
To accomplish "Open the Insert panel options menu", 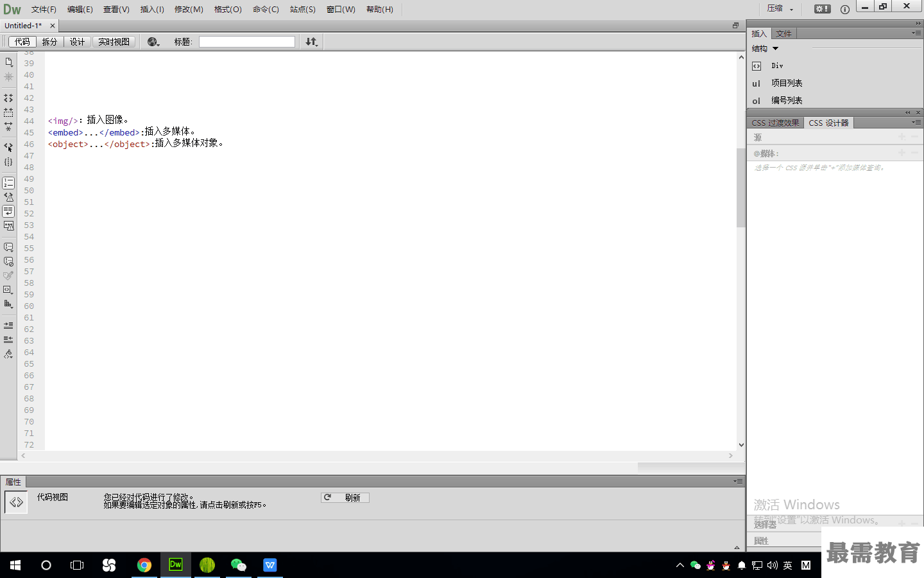I will point(916,33).
